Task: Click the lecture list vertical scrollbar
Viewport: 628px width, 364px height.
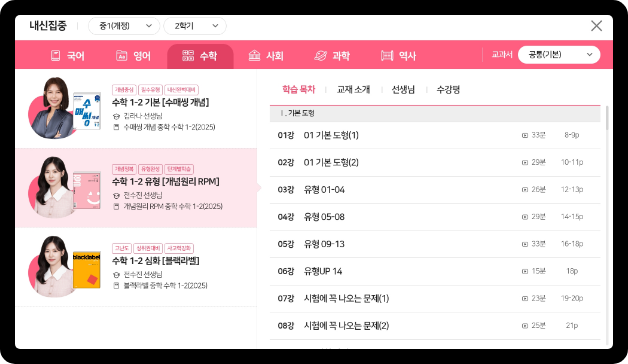Action: coord(607,118)
